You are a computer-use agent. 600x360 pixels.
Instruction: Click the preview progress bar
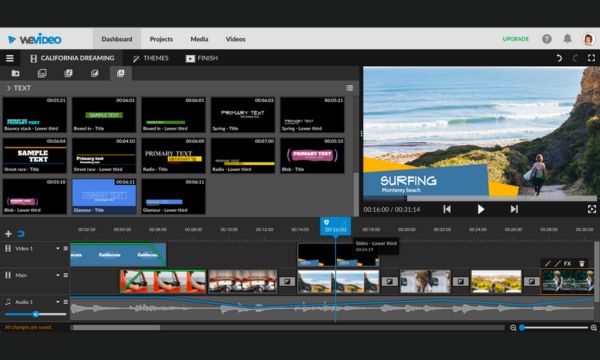click(480, 198)
